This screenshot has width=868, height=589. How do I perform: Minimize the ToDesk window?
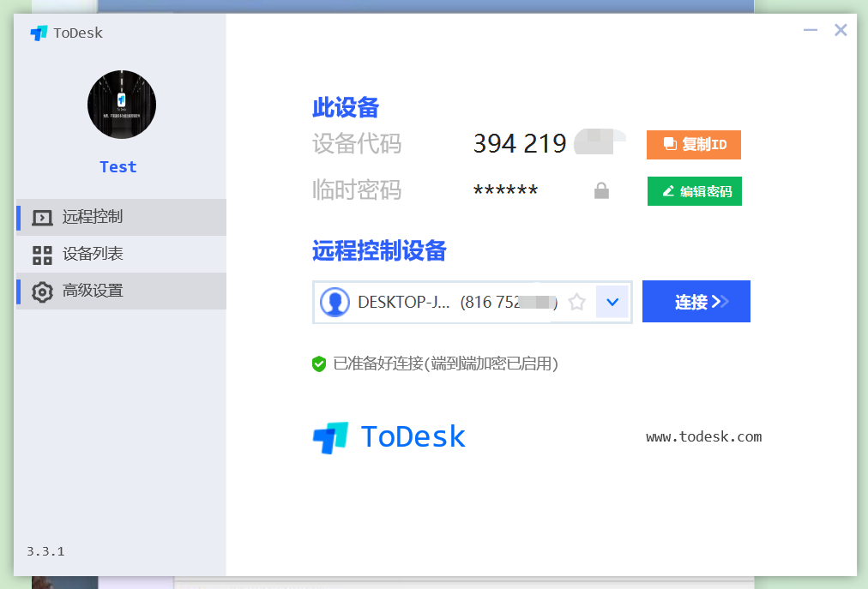811,30
